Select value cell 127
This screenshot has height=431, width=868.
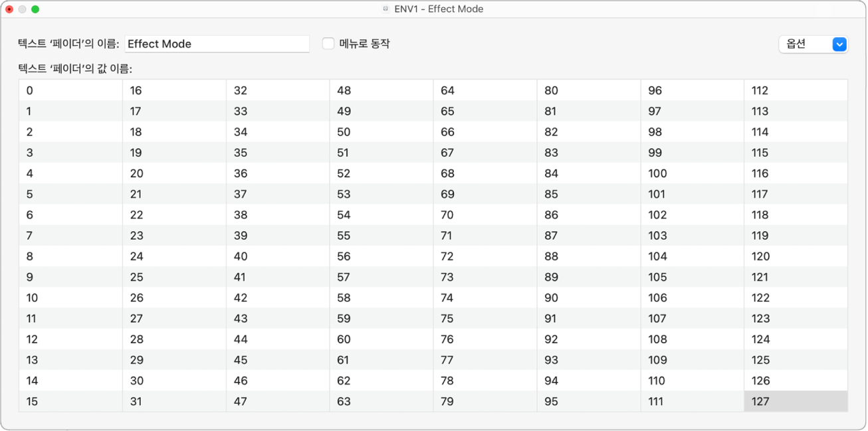click(x=795, y=401)
